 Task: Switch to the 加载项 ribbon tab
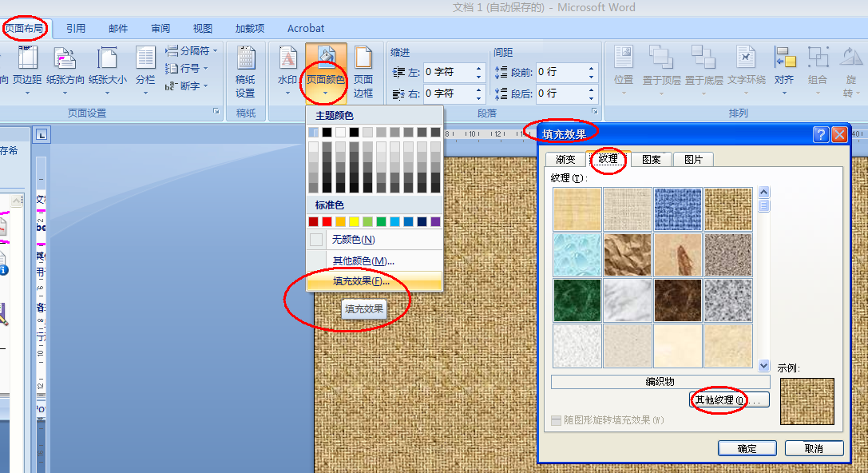250,28
